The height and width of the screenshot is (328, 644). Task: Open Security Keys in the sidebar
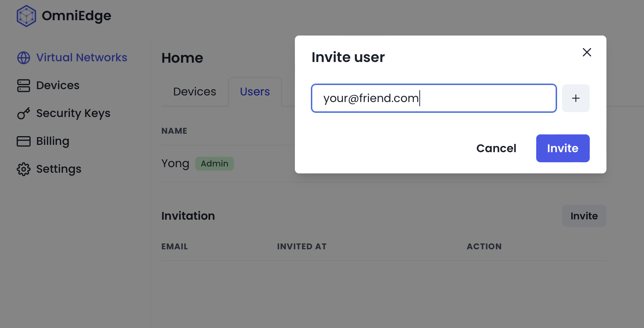73,113
